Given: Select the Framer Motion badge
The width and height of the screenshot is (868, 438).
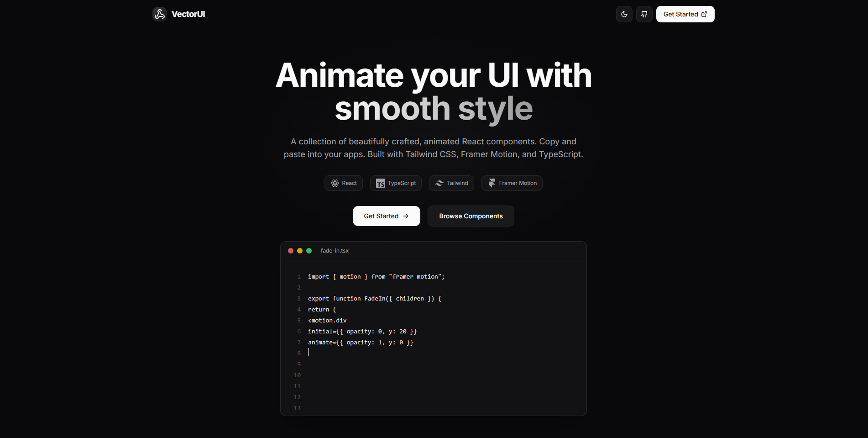Looking at the screenshot, I should click(x=512, y=183).
